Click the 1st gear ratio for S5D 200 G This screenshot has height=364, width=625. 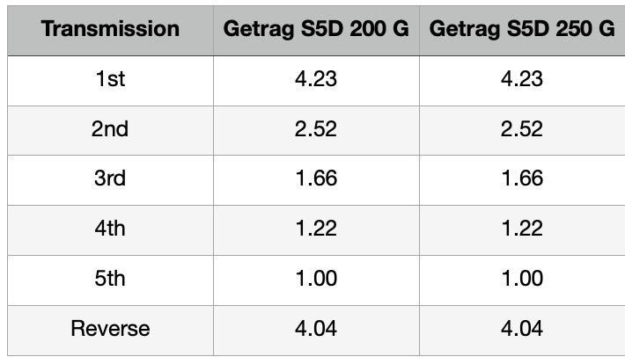point(316,79)
